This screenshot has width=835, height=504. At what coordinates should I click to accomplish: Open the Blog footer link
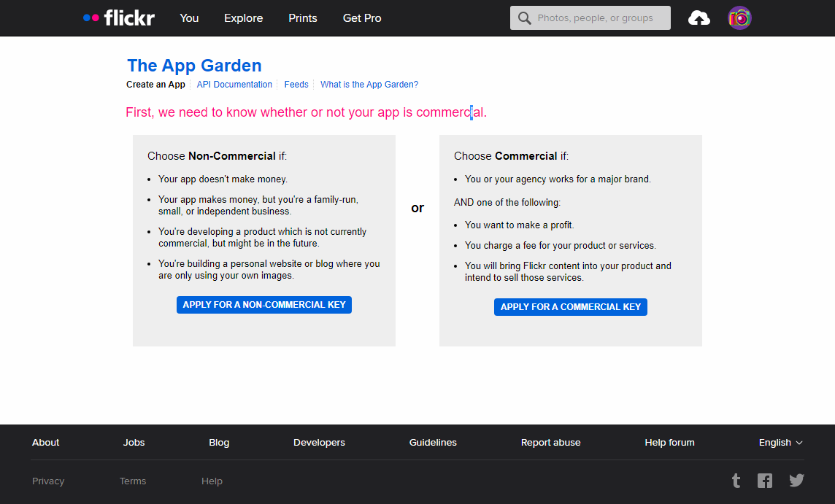click(219, 442)
